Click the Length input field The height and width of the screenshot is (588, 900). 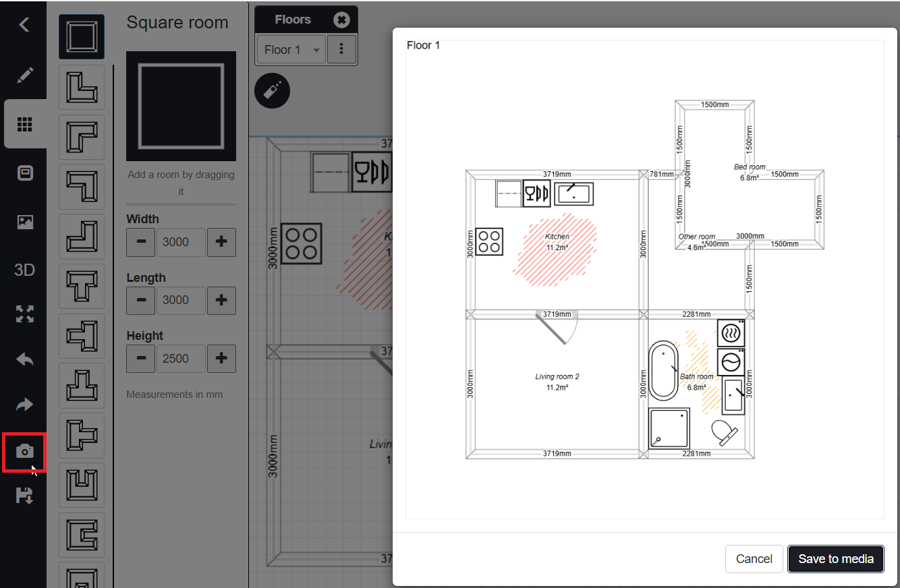coord(180,300)
